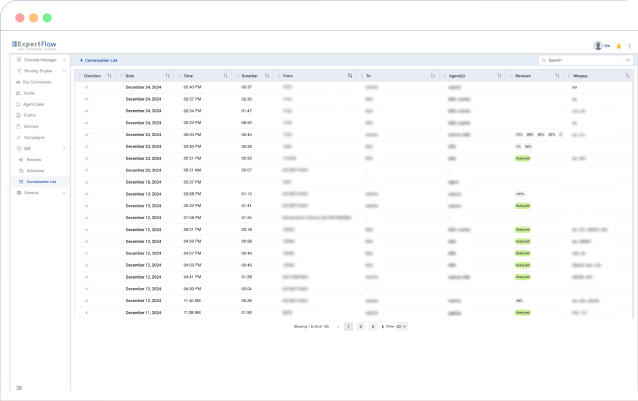Click Assigned badge in 02:51 PM row

point(522,158)
